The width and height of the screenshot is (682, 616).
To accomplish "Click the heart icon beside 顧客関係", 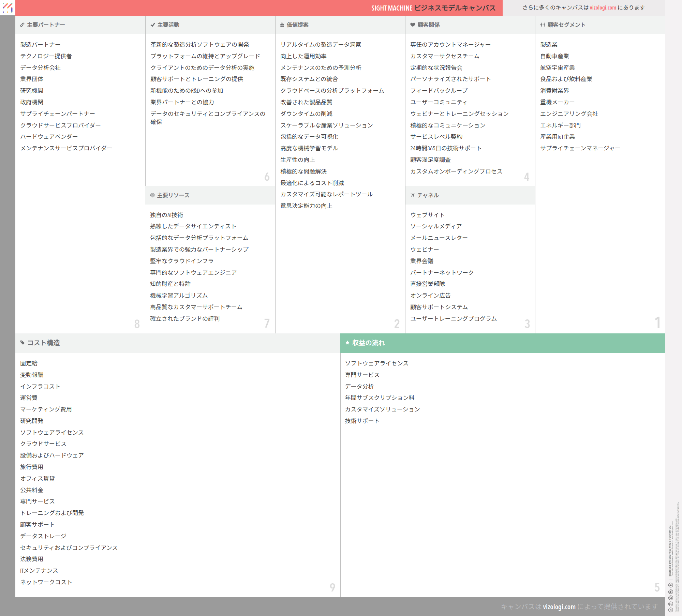I will coord(413,25).
